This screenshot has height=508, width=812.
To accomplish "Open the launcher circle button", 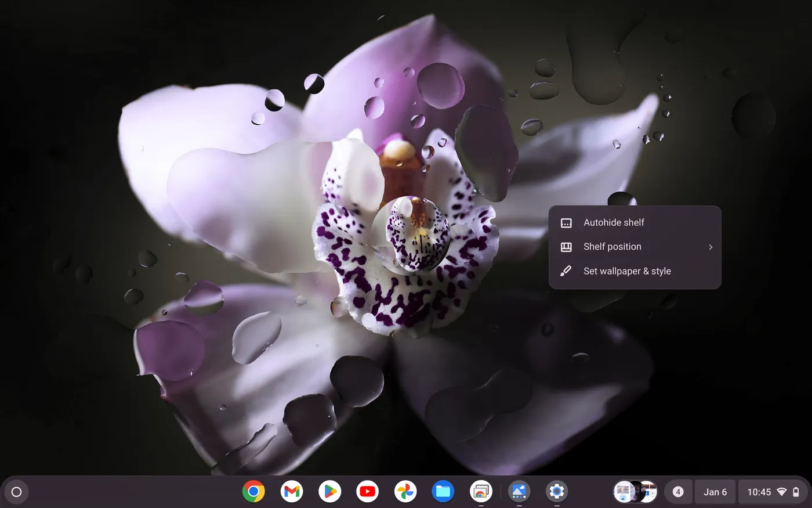I will click(x=16, y=492).
